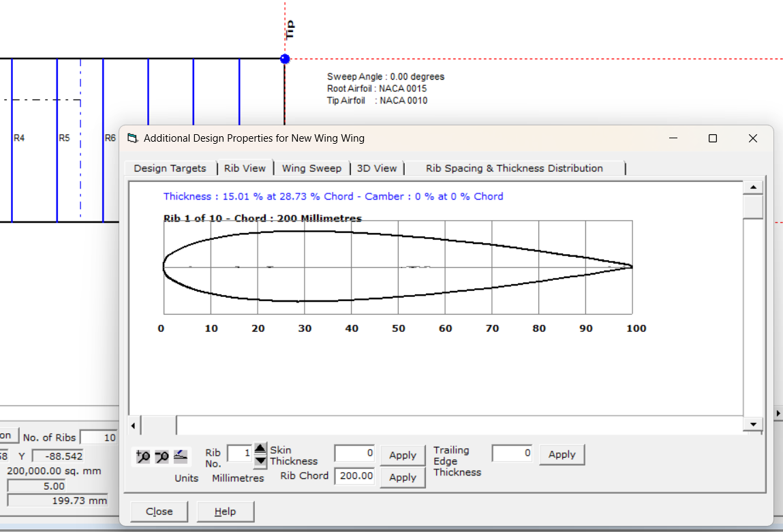783x532 pixels.
Task: Click the dialog's title bar icon
Action: pyautogui.click(x=132, y=138)
